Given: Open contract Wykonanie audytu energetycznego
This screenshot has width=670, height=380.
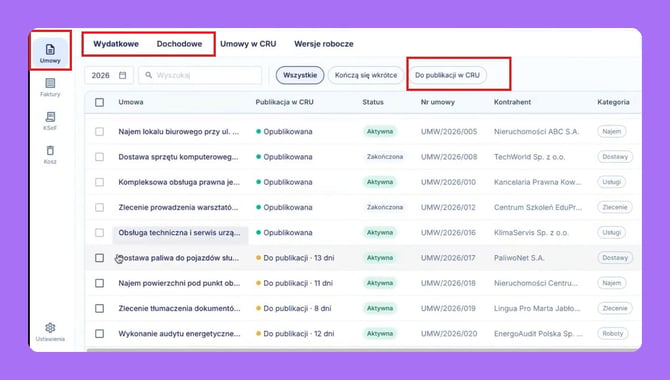Looking at the screenshot, I should 179,333.
